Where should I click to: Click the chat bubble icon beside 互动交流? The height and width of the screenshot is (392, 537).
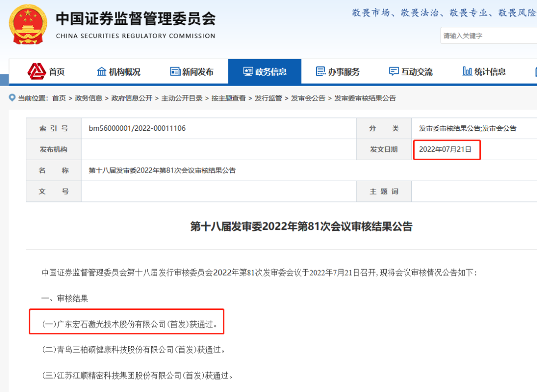(x=394, y=71)
